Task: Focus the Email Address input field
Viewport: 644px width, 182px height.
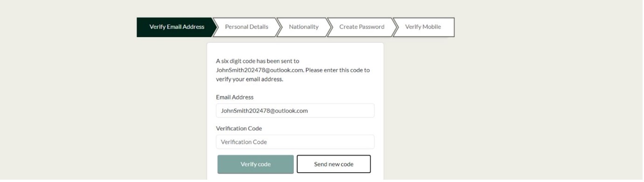Action: (x=295, y=111)
